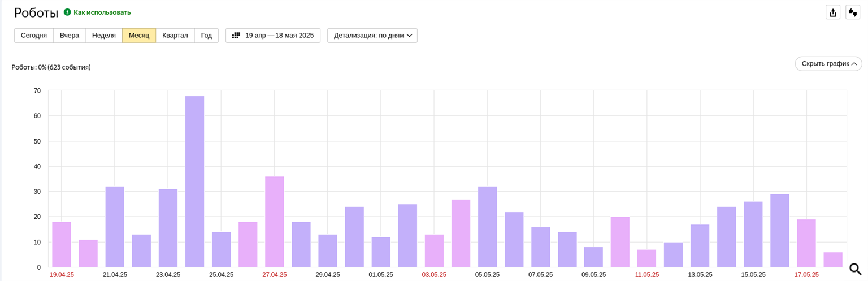Click the magnifier icon at chart corner
The image size is (868, 281).
[x=855, y=269]
